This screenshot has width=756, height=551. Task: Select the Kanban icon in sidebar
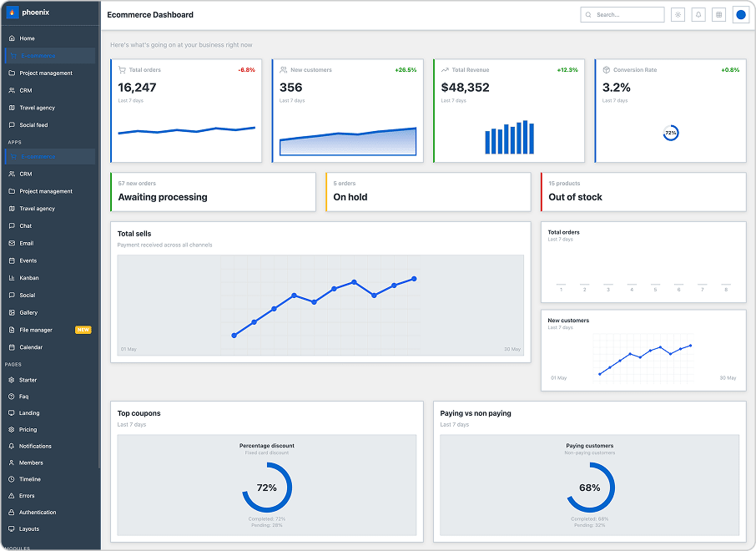pyautogui.click(x=12, y=278)
